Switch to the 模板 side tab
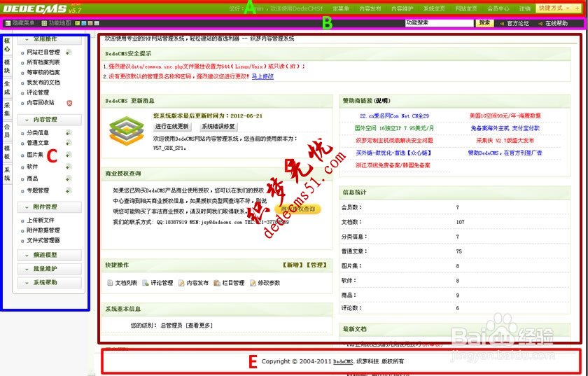 [7, 153]
